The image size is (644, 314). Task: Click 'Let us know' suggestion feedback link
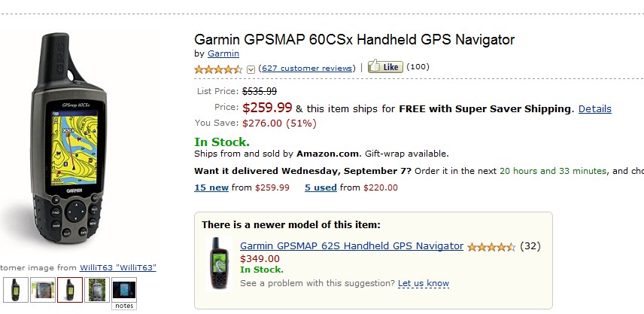point(424,283)
